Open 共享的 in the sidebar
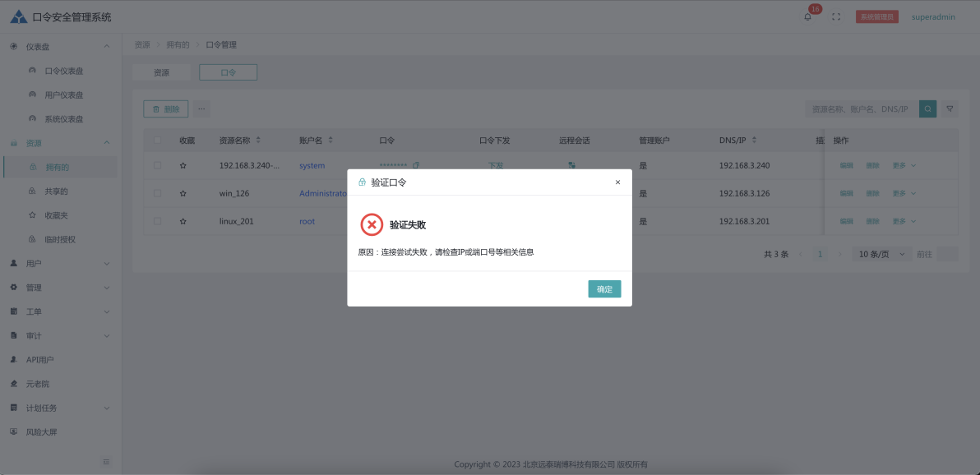 pos(56,191)
